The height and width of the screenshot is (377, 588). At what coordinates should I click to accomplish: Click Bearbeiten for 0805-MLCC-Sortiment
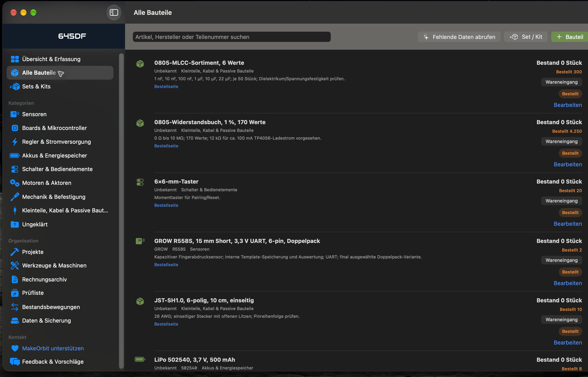[568, 105]
